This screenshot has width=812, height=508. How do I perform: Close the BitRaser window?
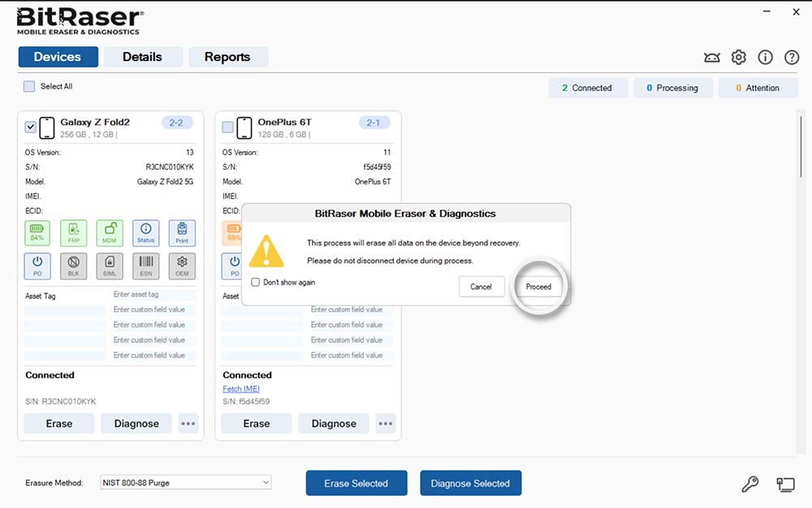pyautogui.click(x=796, y=12)
